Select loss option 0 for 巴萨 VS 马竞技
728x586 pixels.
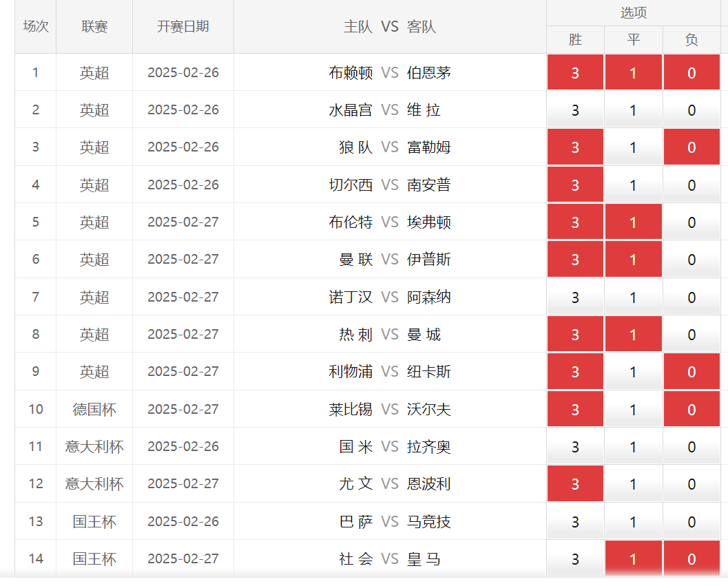691,521
